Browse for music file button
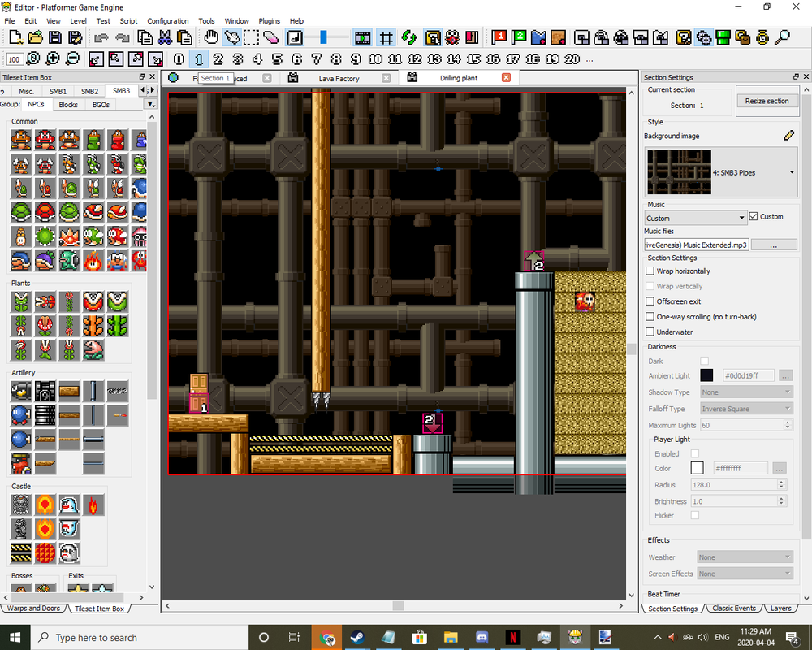Screen dimensions: 812x650 (774, 245)
